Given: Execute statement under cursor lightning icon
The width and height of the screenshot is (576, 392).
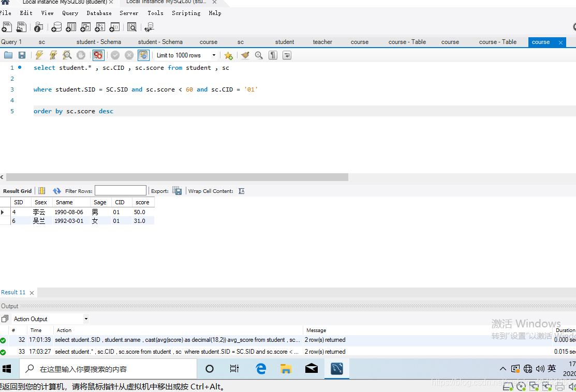Looking at the screenshot, I should [x=53, y=55].
